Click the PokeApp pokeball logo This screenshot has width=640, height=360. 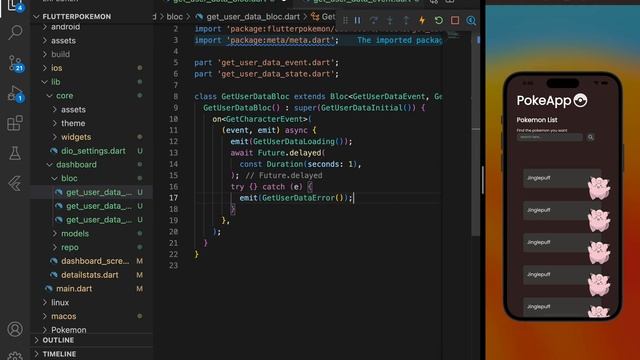tap(580, 100)
